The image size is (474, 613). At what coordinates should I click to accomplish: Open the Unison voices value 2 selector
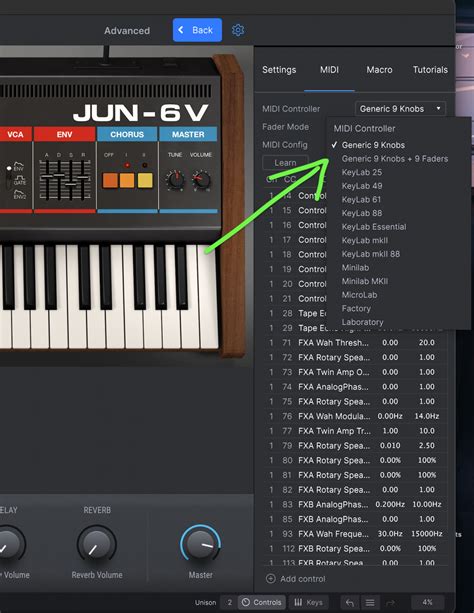point(229,602)
